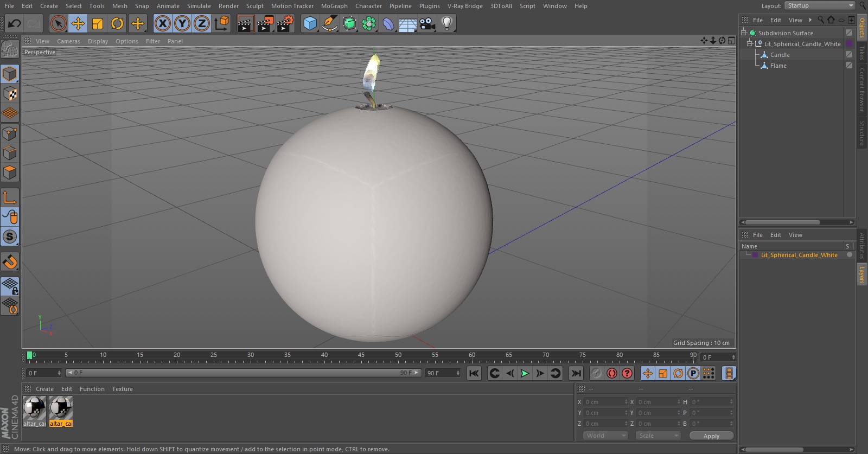This screenshot has width=868, height=454.
Task: Collapse Lit_Spherical_Candle_White hierarchy
Action: coord(750,44)
